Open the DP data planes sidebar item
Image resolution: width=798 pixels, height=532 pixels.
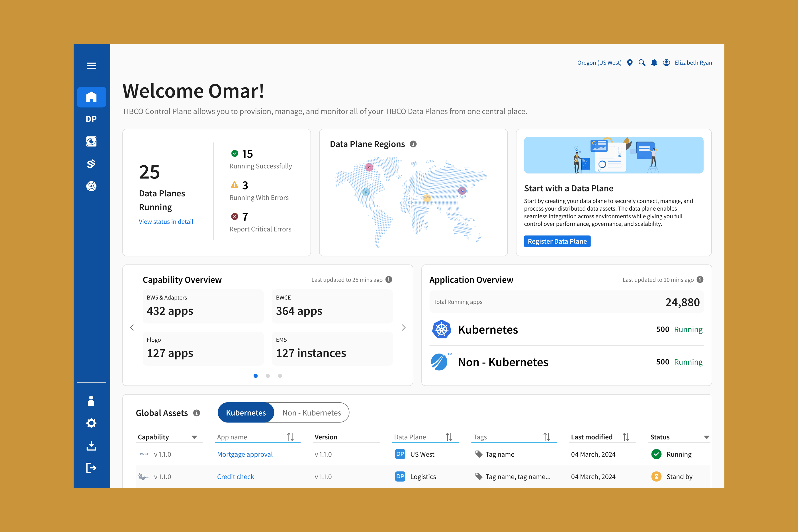point(91,119)
